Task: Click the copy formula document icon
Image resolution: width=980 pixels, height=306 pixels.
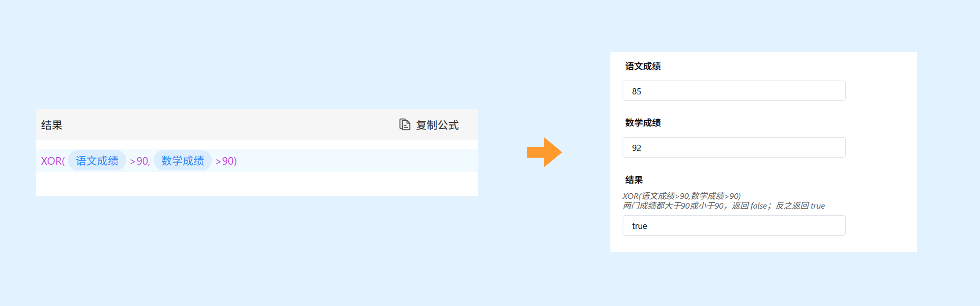Action: [x=405, y=125]
